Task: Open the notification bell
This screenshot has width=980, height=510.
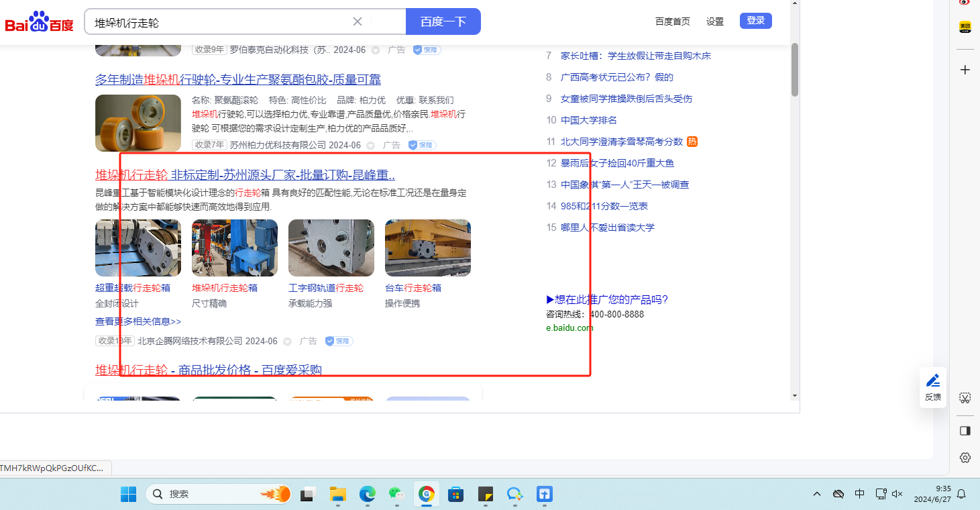Action: click(x=961, y=495)
